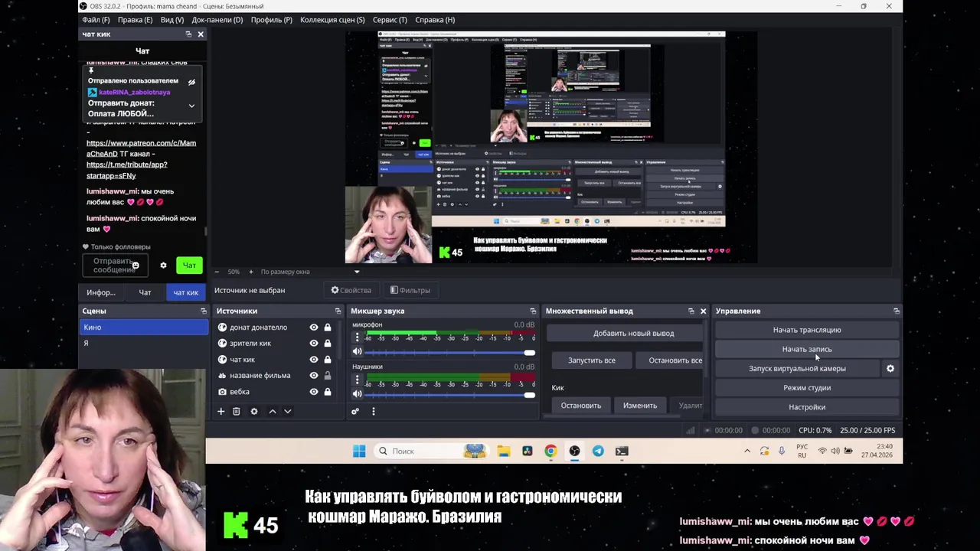Zoom in preview with plus icon

coord(250,272)
